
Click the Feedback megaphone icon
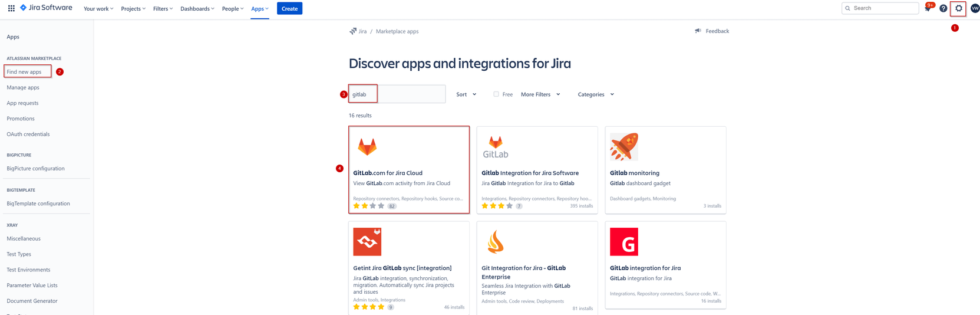[x=698, y=31]
